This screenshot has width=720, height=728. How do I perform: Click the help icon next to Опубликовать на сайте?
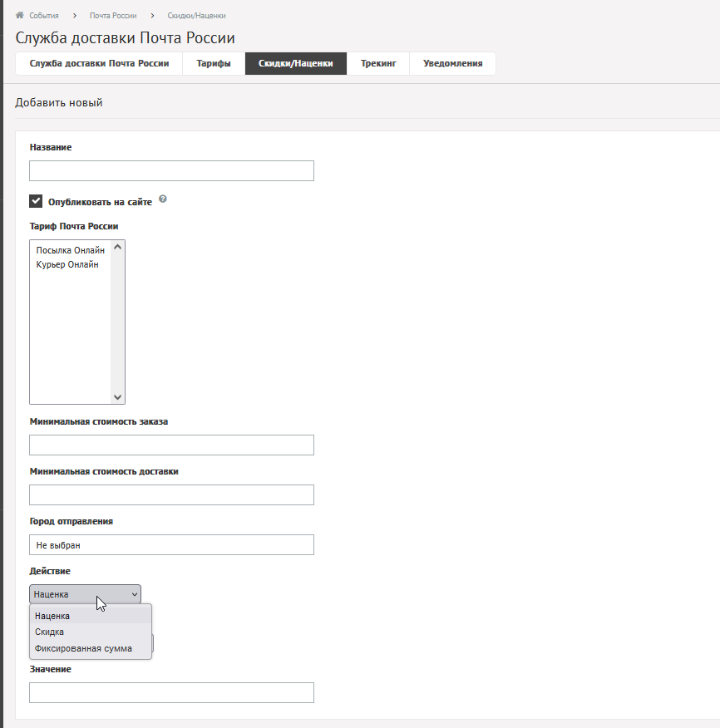pyautogui.click(x=163, y=199)
